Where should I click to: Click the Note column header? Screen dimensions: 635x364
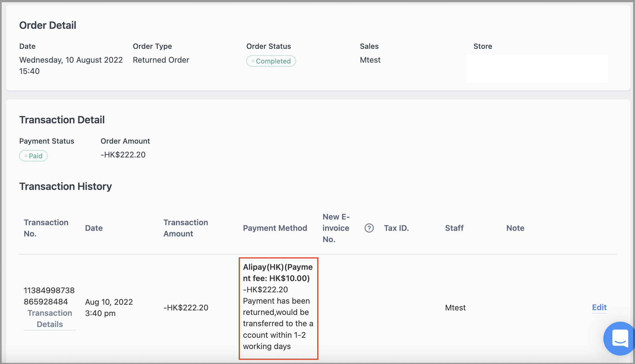(515, 228)
